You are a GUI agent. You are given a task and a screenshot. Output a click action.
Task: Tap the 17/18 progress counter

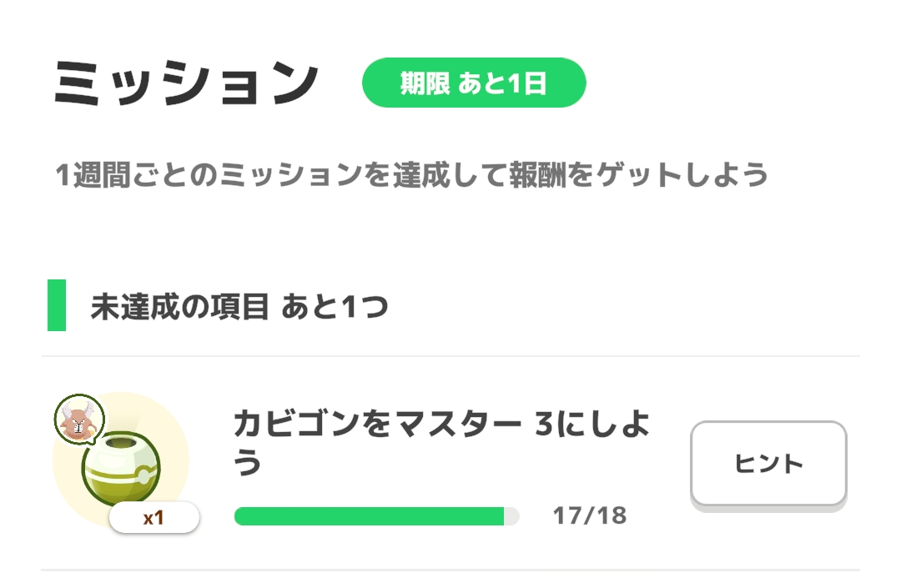[589, 516]
